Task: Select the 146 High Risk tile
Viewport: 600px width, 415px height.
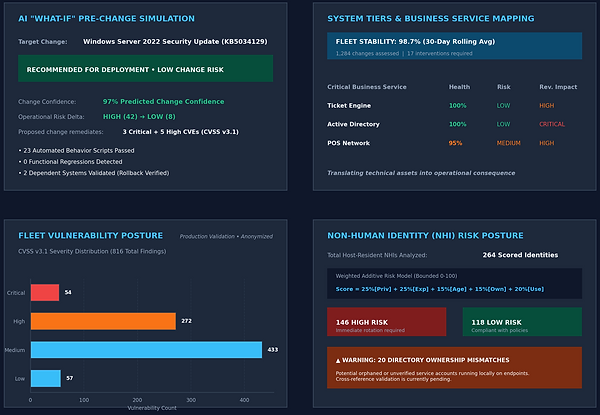Action: (x=386, y=322)
